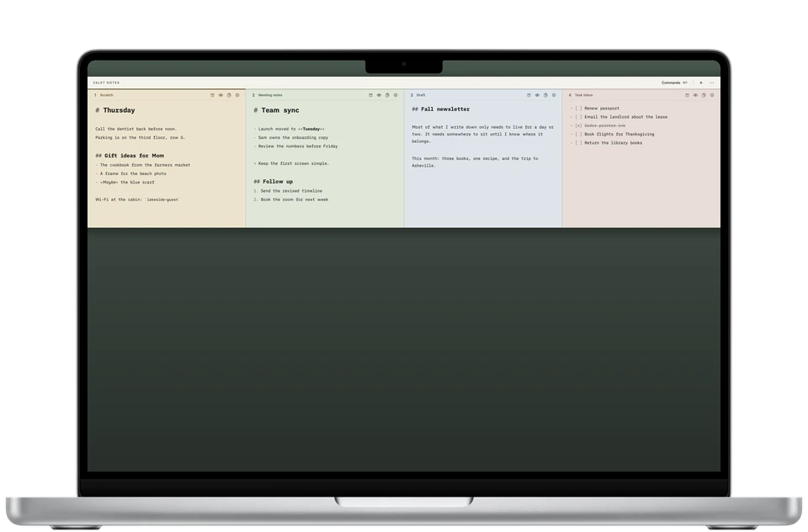Image resolution: width=808 pixels, height=532 pixels.
Task: Click the '# Thursday' heading
Action: pyautogui.click(x=115, y=110)
